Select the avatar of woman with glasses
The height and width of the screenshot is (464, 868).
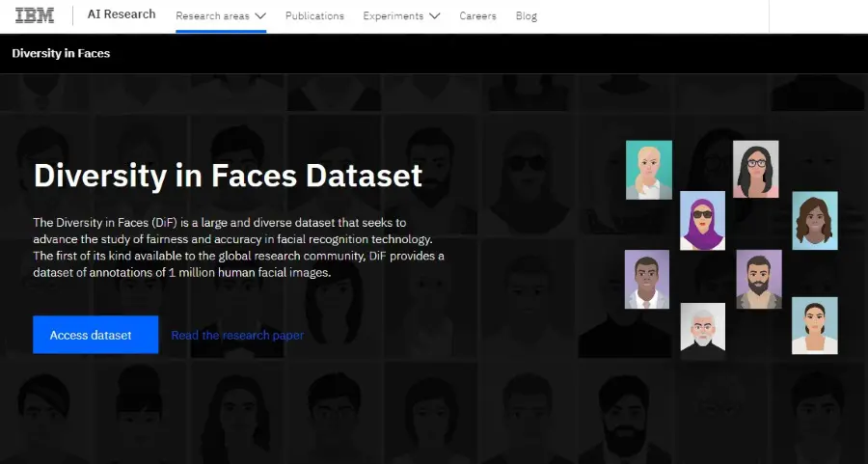(x=755, y=169)
